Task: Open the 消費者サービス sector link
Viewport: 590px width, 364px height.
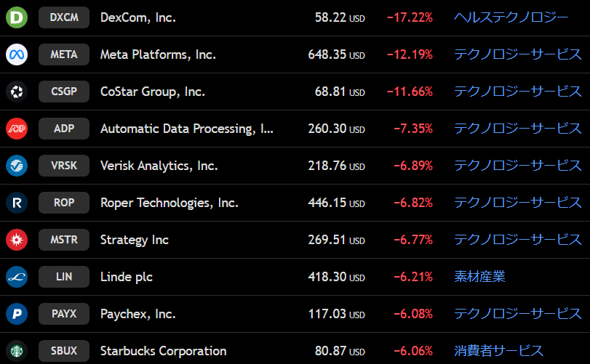Action: [x=498, y=351]
